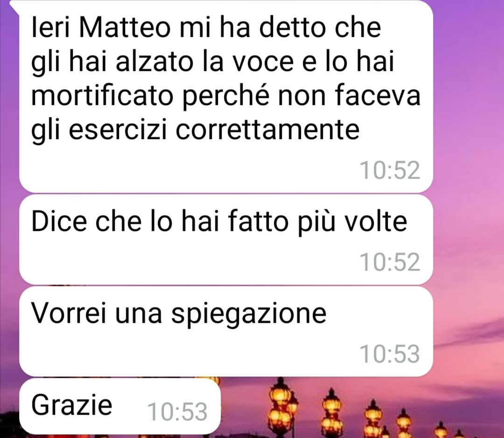Viewport: 504px width, 438px height.
Task: Tap the message starting with "Ieri Matteo"
Action: point(226,96)
